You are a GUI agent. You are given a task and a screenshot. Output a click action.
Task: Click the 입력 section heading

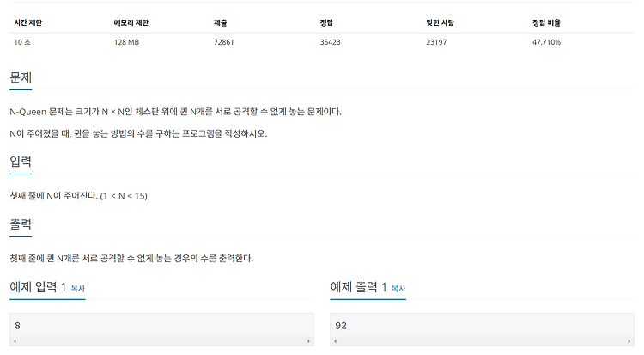coord(21,162)
